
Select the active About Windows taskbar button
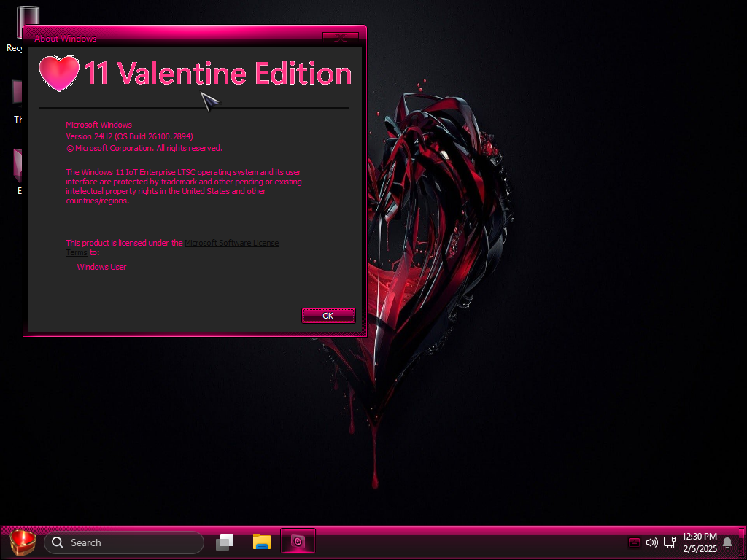[298, 542]
